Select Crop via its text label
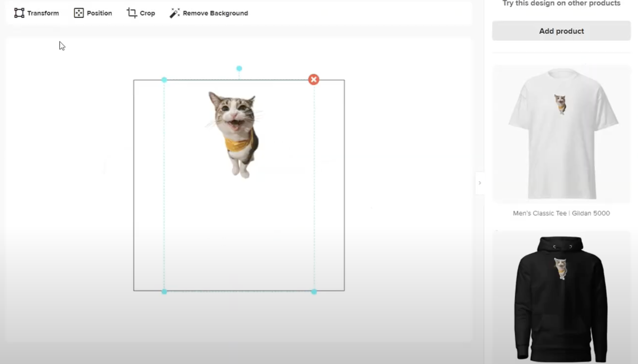Viewport: 638px width, 364px height. tap(147, 13)
